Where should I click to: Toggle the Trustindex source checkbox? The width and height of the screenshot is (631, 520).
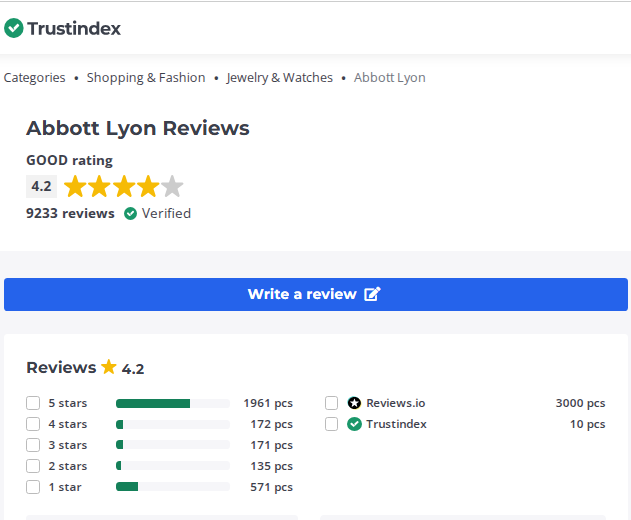(332, 424)
